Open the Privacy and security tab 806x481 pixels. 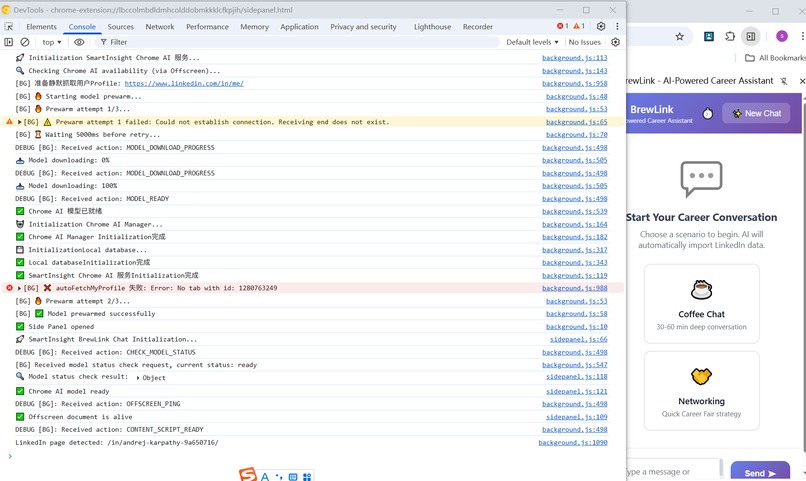tap(363, 27)
